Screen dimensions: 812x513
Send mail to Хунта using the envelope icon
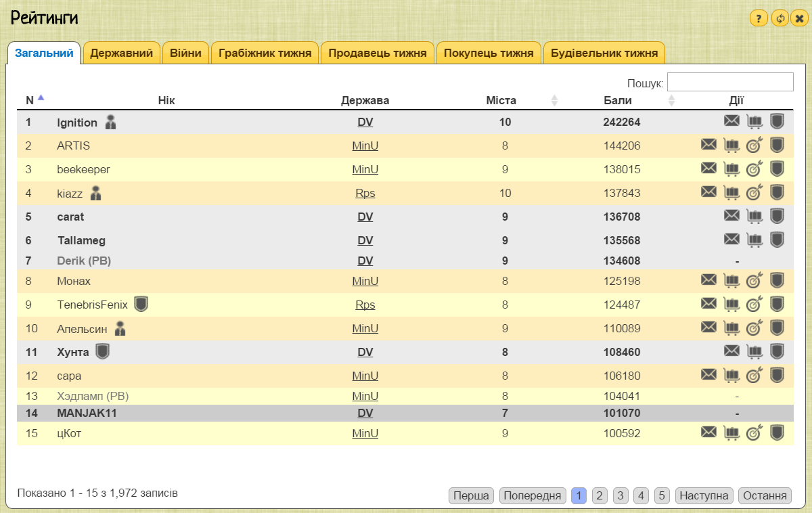coord(731,351)
